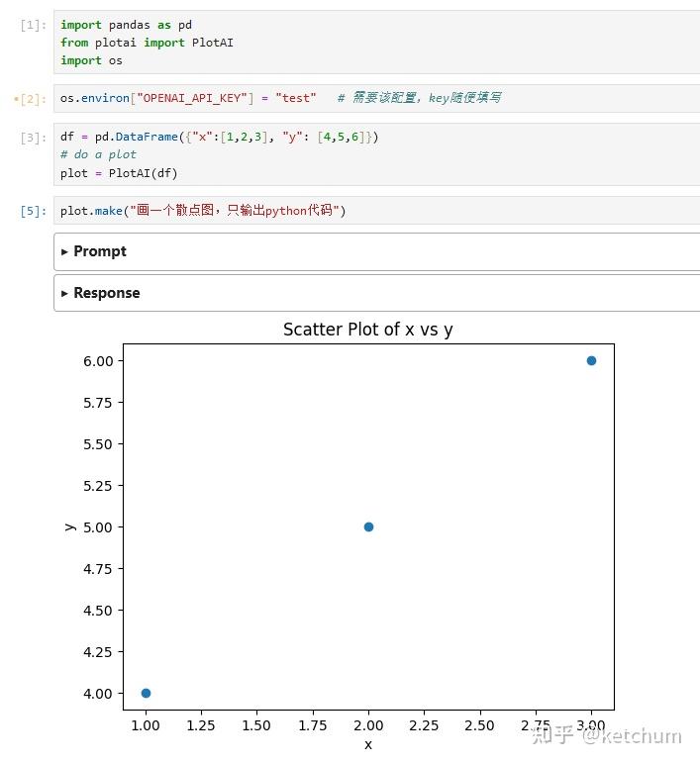Click the "test" string in code
This screenshot has width=700, height=763.
(x=295, y=98)
